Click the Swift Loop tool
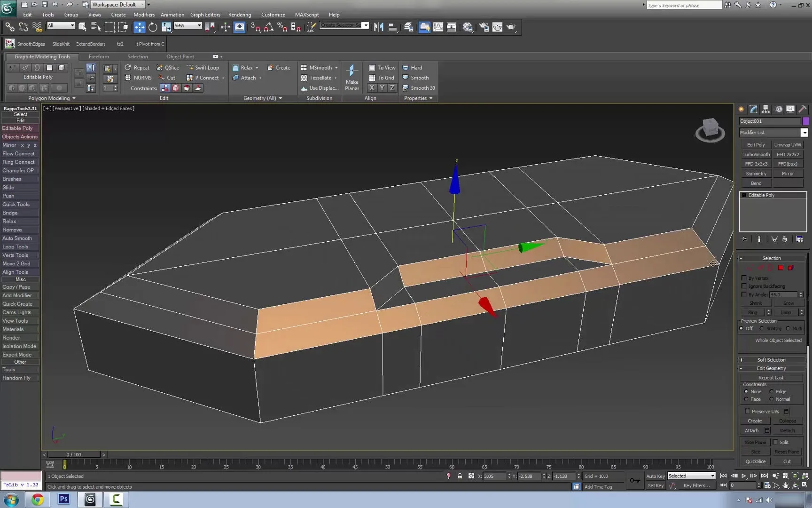This screenshot has width=812, height=508. (x=203, y=68)
